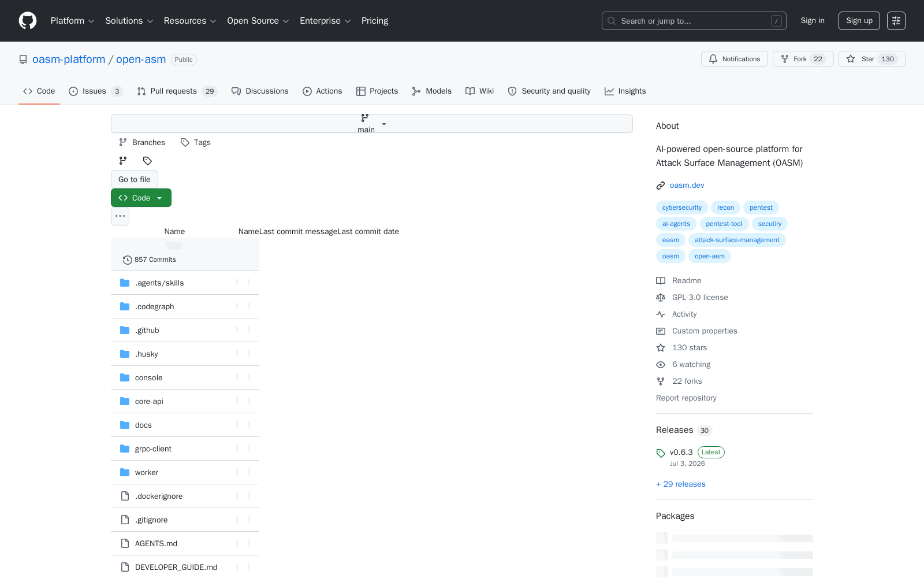This screenshot has height=578, width=924.
Task: Click the link icon beside oasm.dev
Action: [661, 186]
